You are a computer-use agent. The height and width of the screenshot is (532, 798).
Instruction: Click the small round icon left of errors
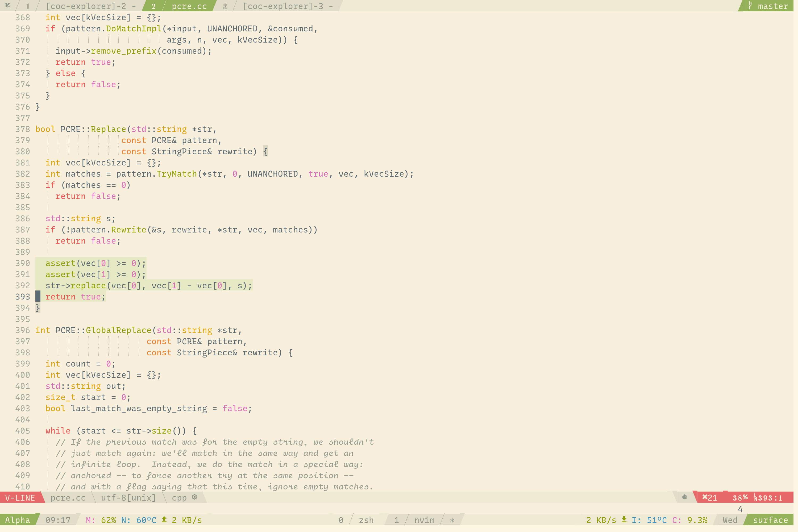pyautogui.click(x=685, y=497)
